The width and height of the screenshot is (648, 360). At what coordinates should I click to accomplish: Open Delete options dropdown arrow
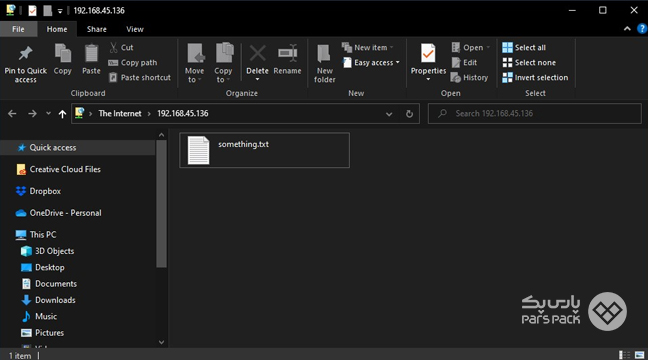tap(257, 79)
